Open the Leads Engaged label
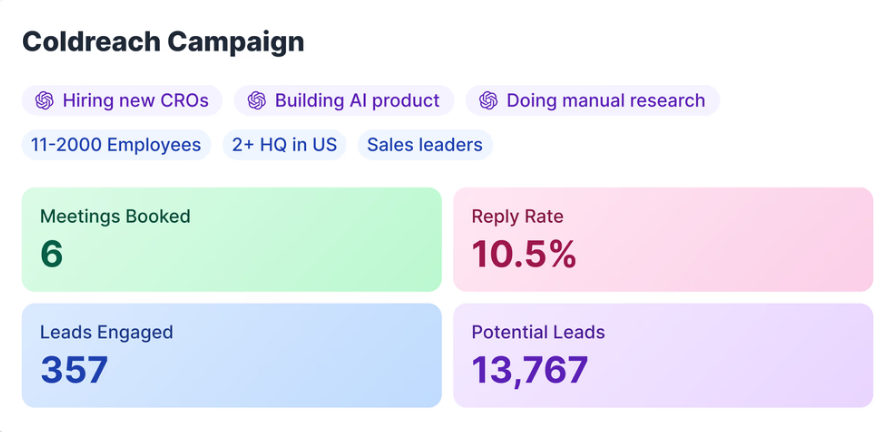 point(106,333)
